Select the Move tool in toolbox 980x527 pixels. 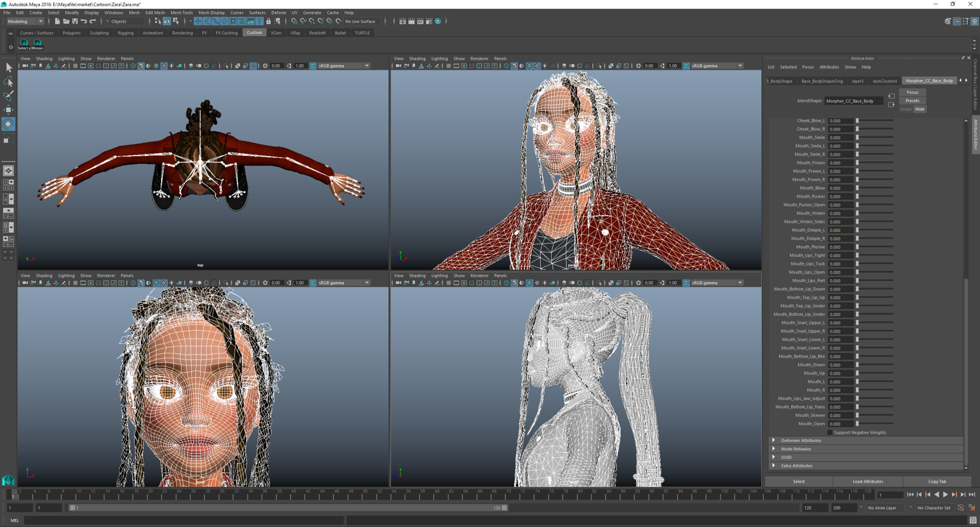point(8,110)
